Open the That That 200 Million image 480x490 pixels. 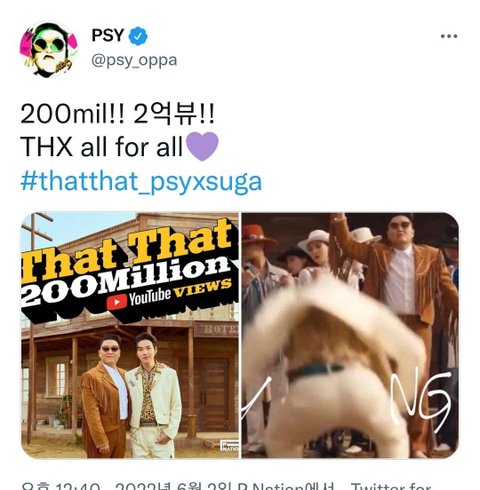[130, 335]
